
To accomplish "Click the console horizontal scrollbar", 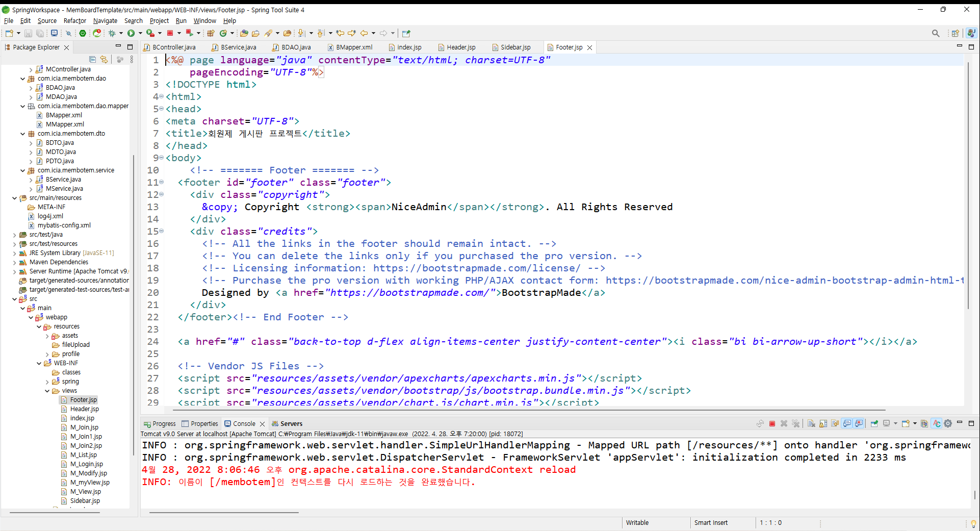I will point(224,512).
